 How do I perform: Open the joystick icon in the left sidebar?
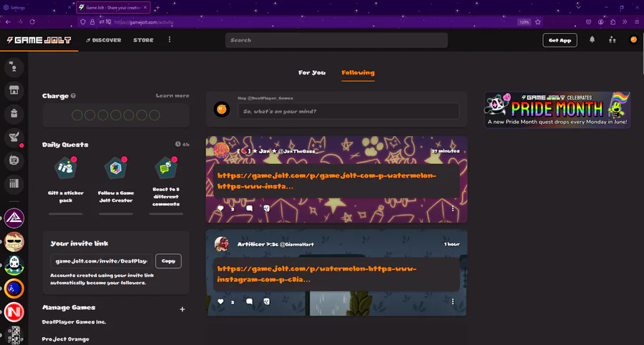(14, 161)
